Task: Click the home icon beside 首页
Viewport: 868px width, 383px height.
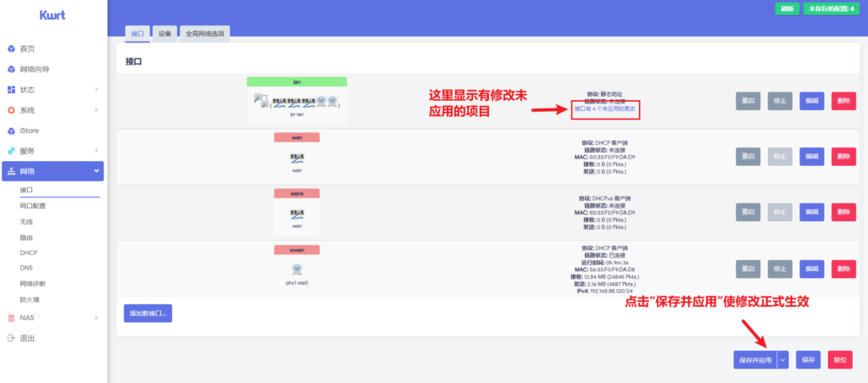Action: [x=11, y=49]
